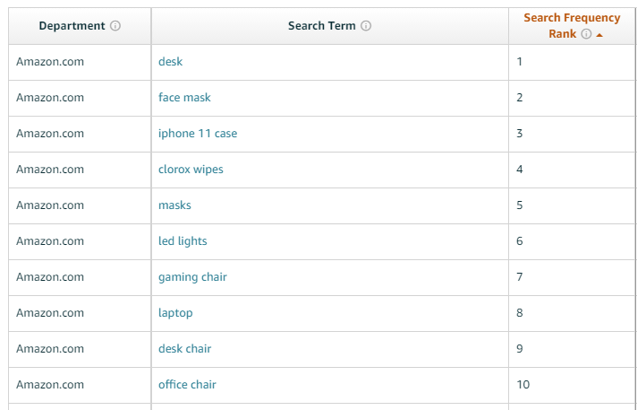Open the desk chair search term
The image size is (637, 410).
(184, 349)
